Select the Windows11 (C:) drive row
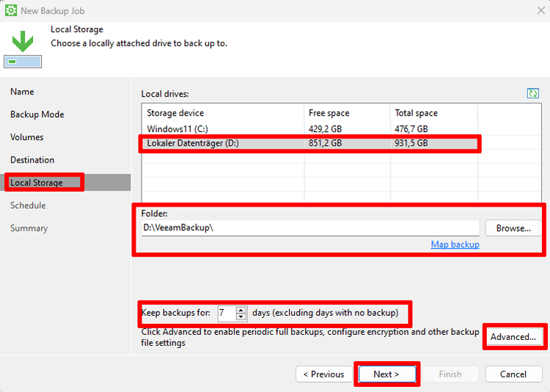Image resolution: width=550 pixels, height=392 pixels. 309,129
